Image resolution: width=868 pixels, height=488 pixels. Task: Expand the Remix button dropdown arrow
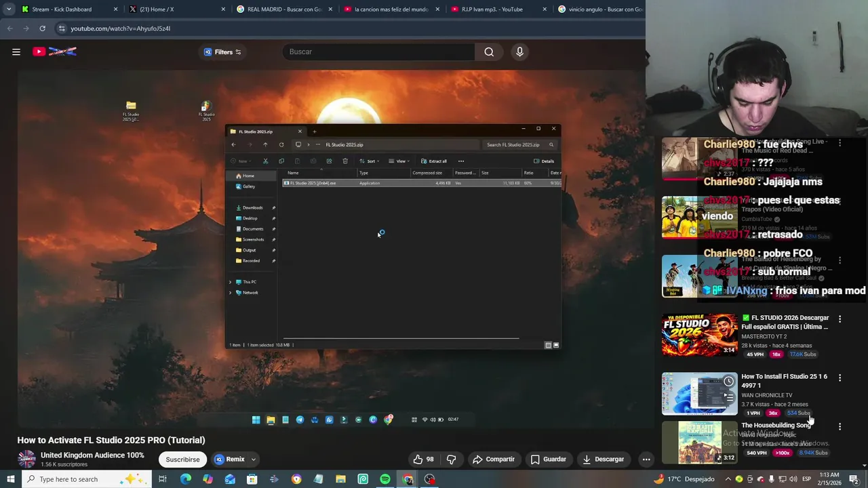[x=253, y=460]
